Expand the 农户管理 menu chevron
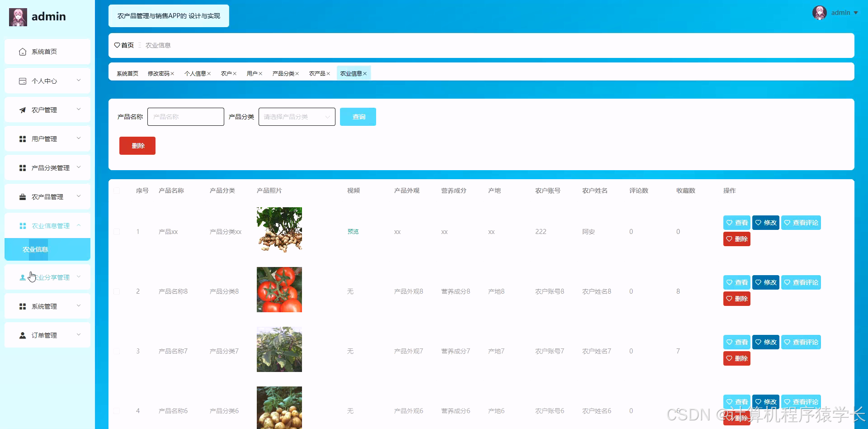The width and height of the screenshot is (868, 429). pos(79,110)
